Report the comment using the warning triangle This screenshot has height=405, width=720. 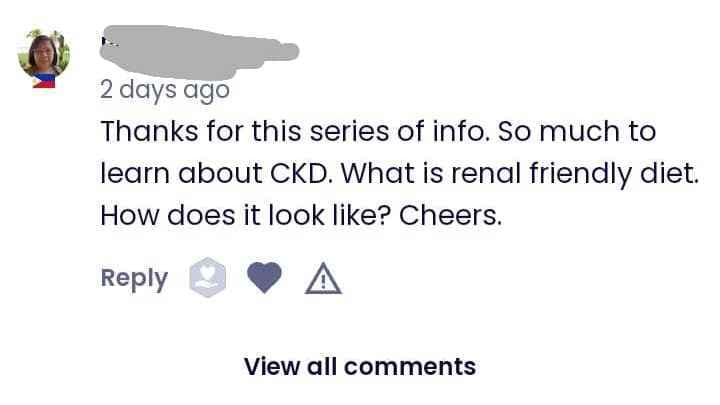pos(323,279)
